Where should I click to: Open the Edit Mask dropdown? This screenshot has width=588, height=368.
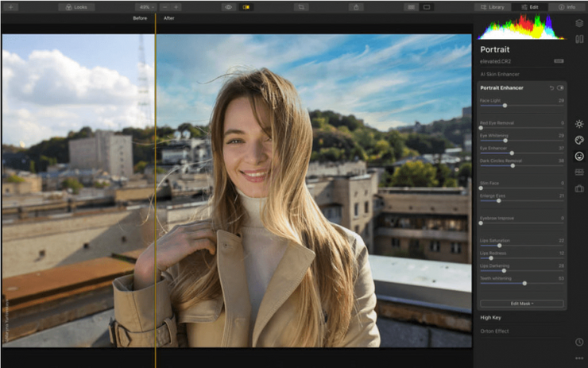pos(521,304)
